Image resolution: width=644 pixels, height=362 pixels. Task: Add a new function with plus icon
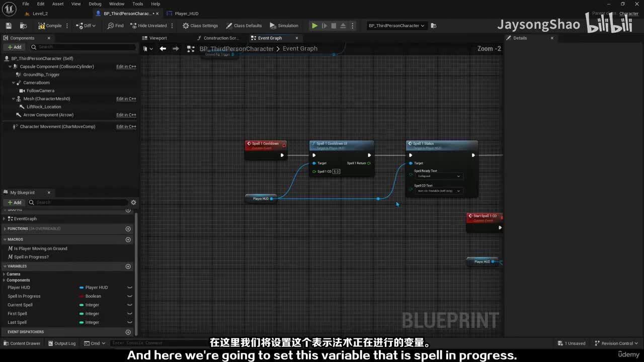click(128, 229)
